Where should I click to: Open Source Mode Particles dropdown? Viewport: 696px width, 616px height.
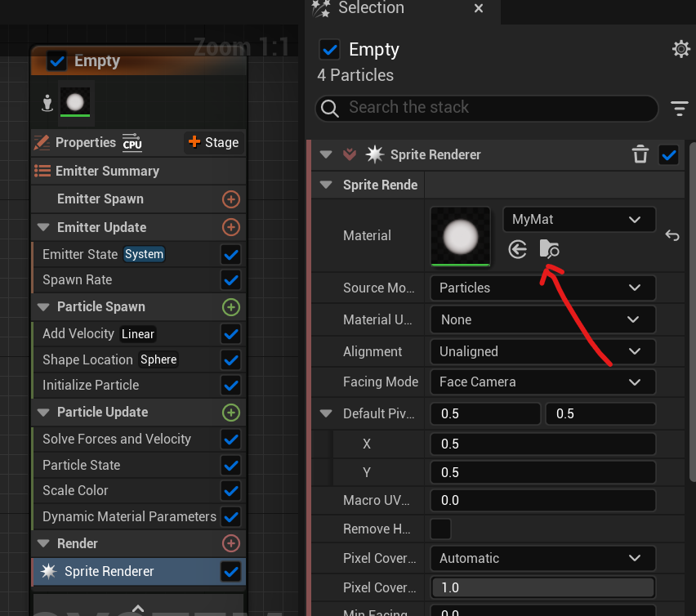tap(543, 288)
